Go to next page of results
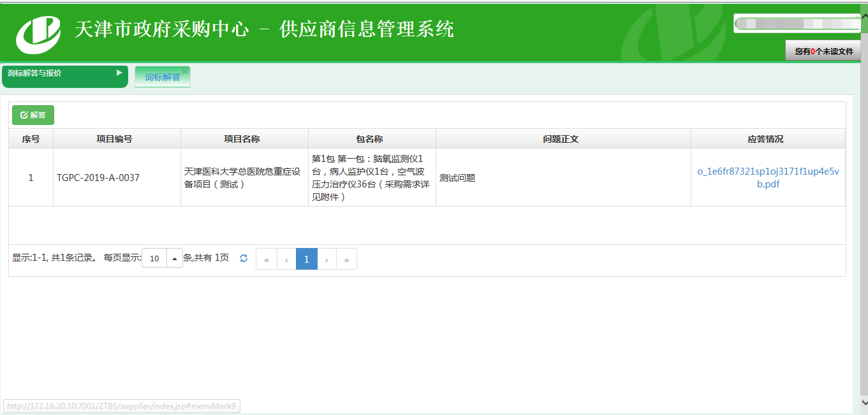Image resolution: width=868 pixels, height=415 pixels. tap(327, 259)
